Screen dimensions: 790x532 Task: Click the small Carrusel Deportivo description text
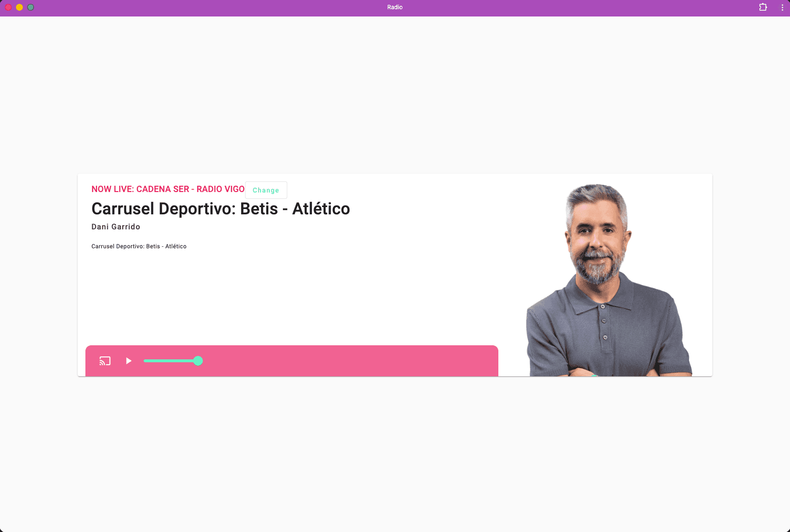139,246
